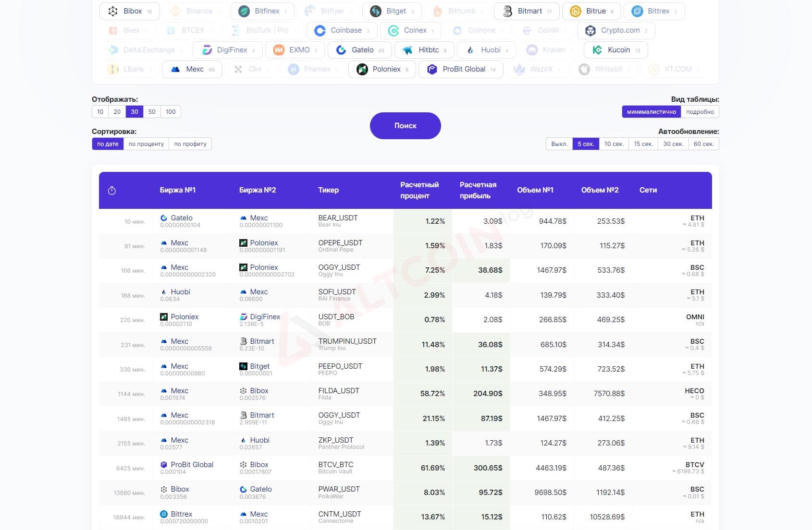Click the 61.69% percent value
812x530 pixels.
(x=433, y=468)
